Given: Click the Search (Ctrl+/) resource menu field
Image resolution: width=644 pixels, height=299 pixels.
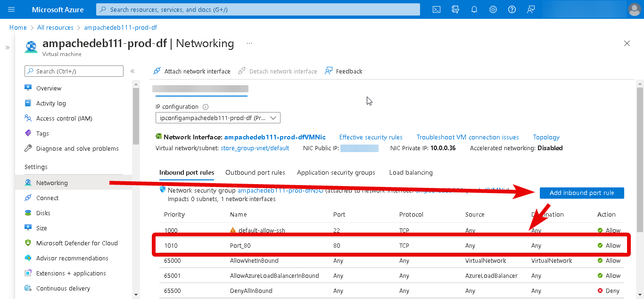Looking at the screenshot, I should click(74, 71).
